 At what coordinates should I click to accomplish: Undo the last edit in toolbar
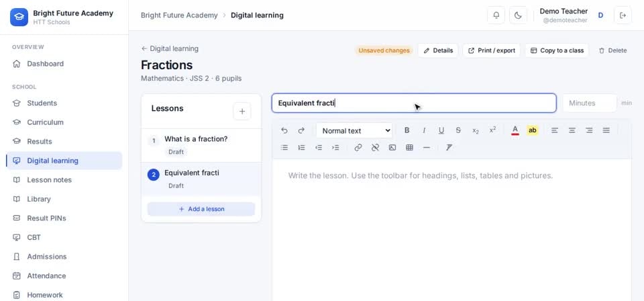[284, 130]
